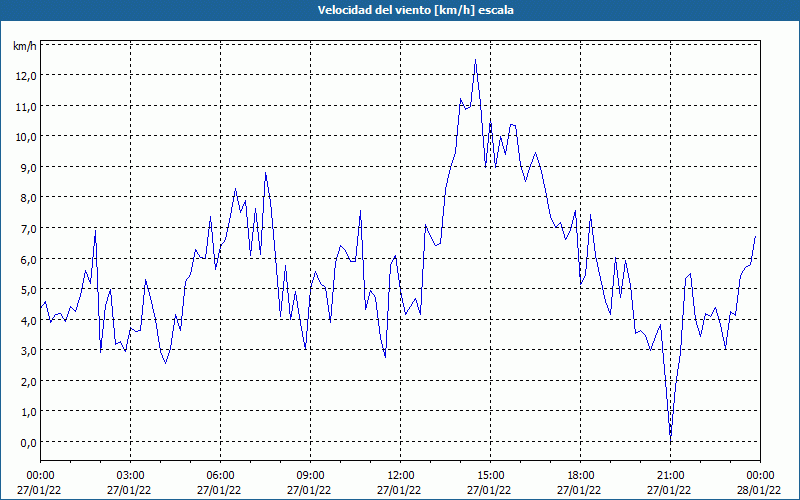Click the 10,0 y-axis value
The width and height of the screenshot is (800, 500).
[26, 137]
